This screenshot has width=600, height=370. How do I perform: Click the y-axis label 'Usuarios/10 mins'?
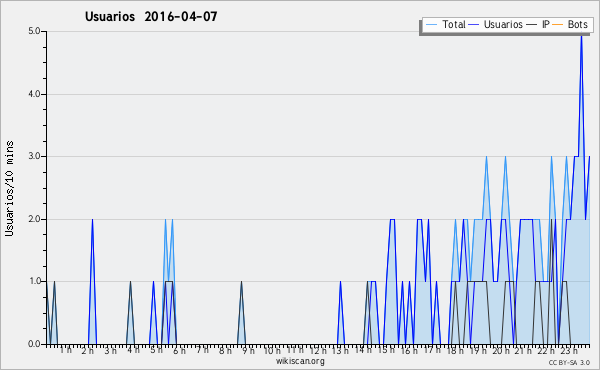point(9,188)
